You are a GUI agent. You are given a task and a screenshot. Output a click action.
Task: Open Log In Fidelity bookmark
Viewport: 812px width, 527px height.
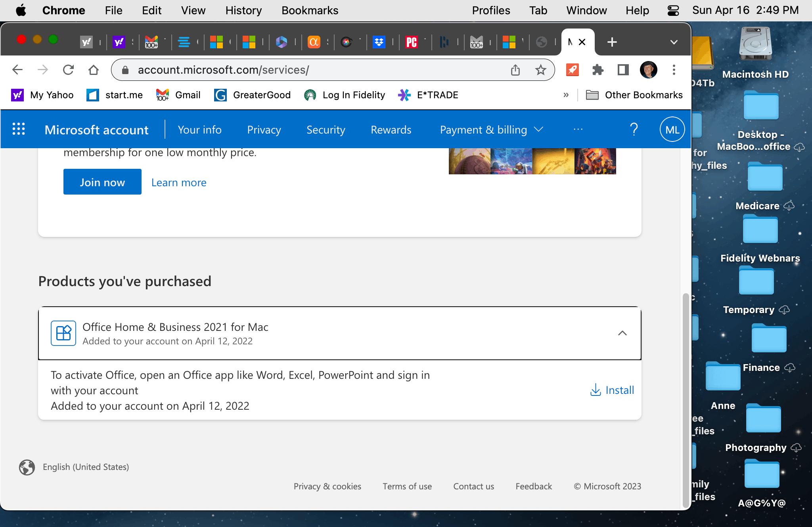[x=345, y=95]
